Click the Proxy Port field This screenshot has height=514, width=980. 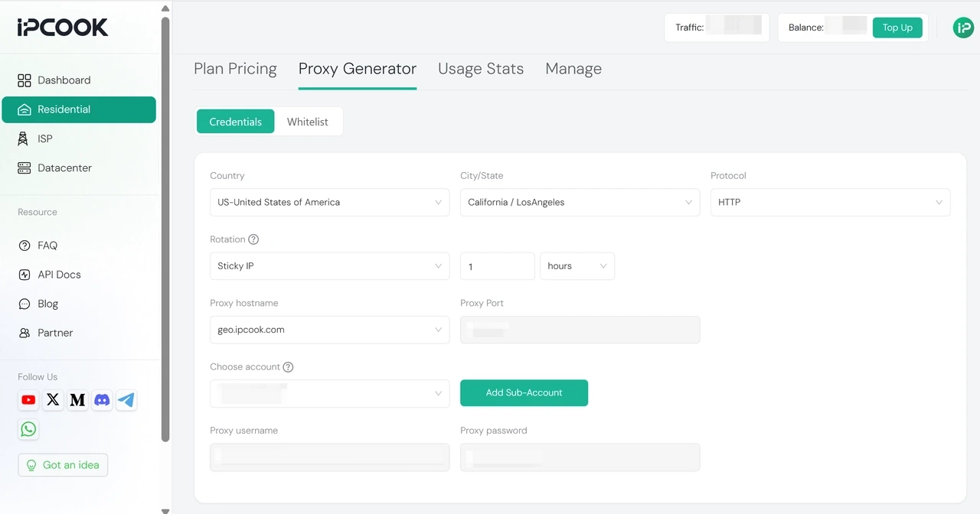tap(580, 330)
